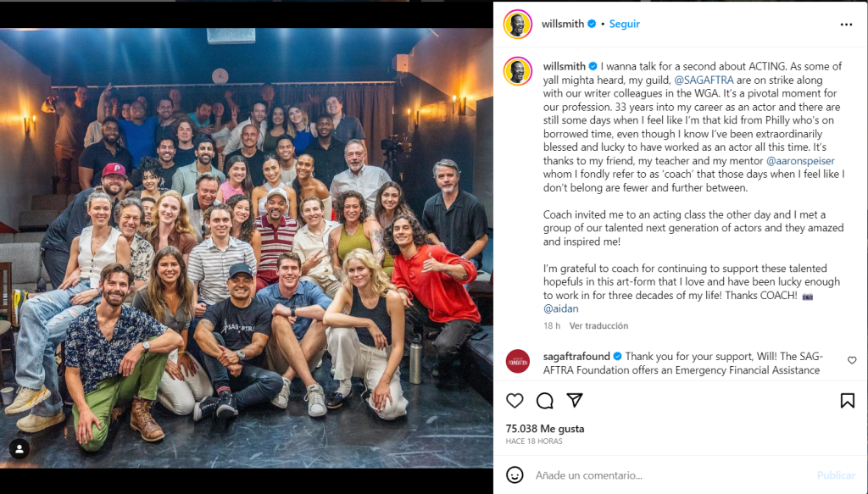Click Publicar to post comment

point(836,475)
